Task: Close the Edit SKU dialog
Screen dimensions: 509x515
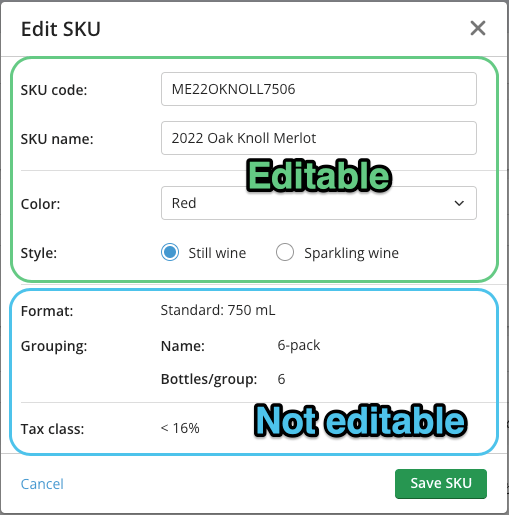Action: [478, 28]
